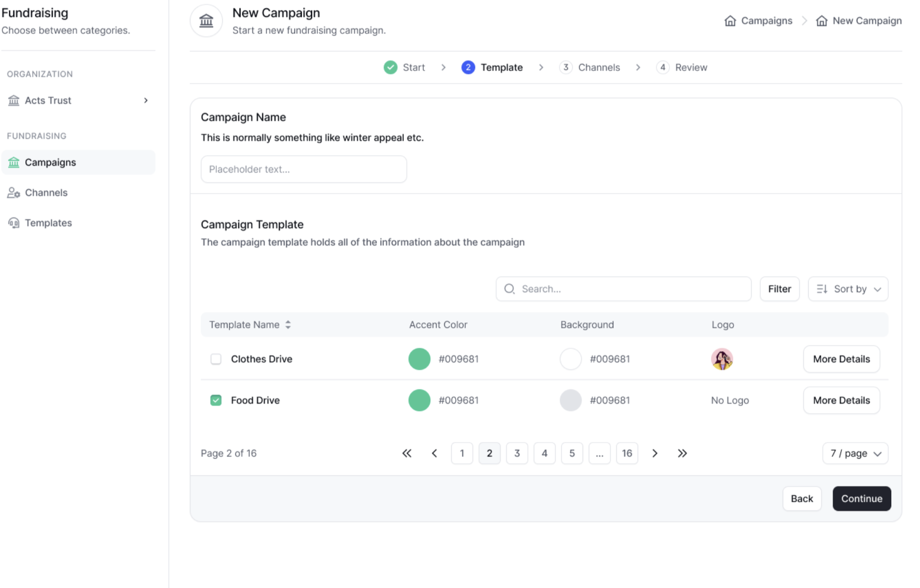The image size is (920, 588).
Task: Open the Sort by dropdown
Action: (848, 289)
